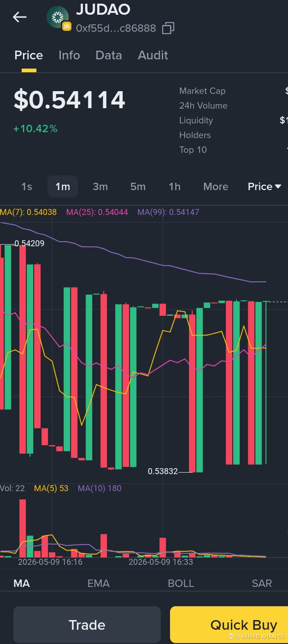Click the volume MA(5) 53 readout

pos(51,488)
